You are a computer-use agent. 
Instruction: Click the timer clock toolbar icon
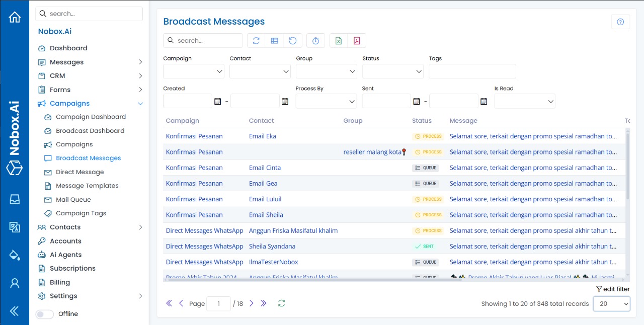(x=315, y=41)
